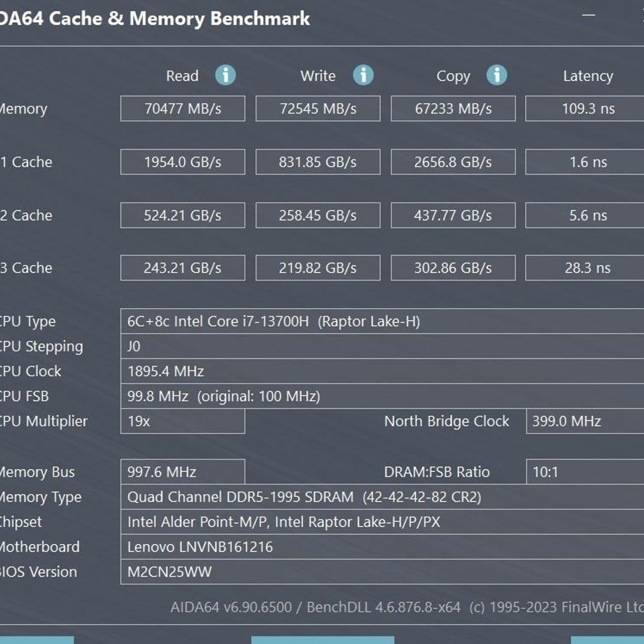
Task: Click the L3 Cache Copy 302.86 GB/s box
Action: [x=453, y=268]
